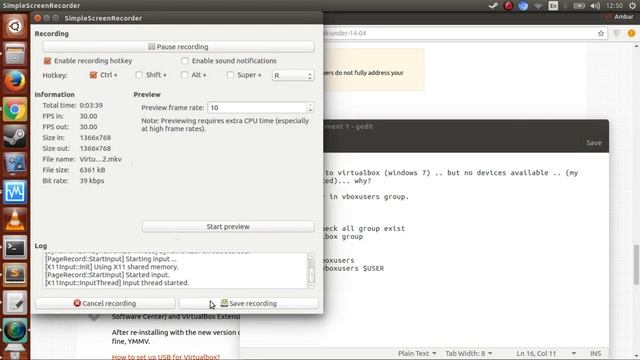Bookmark page with Chrome star icon
The image size is (640, 360).
601,33
